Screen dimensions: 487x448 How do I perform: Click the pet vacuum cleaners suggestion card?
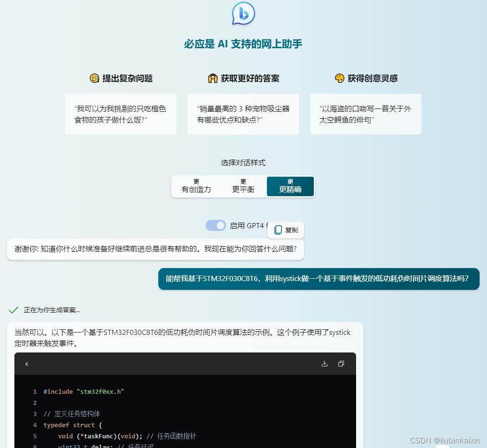(x=243, y=114)
